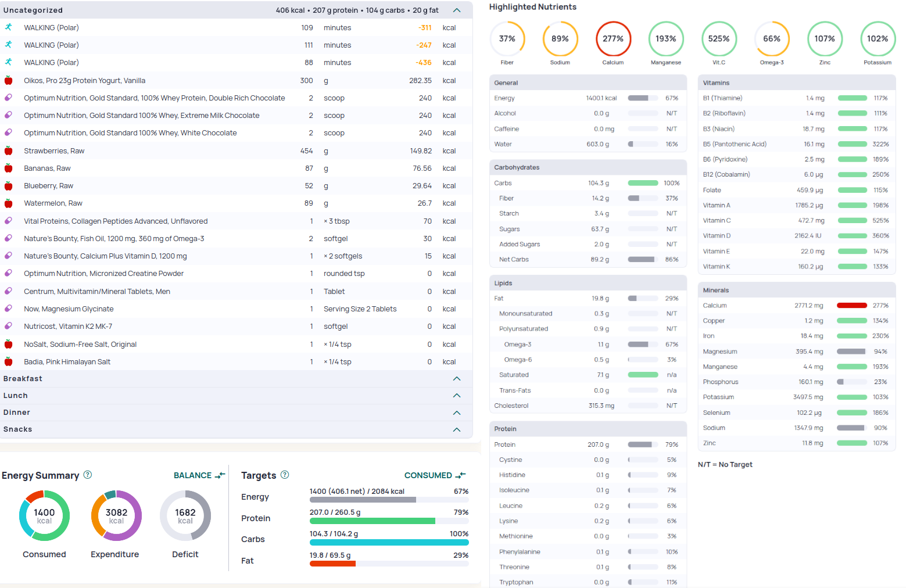Viewport: 906px width, 588px height.
Task: Click the -436 kcal value for walking
Action: (424, 63)
